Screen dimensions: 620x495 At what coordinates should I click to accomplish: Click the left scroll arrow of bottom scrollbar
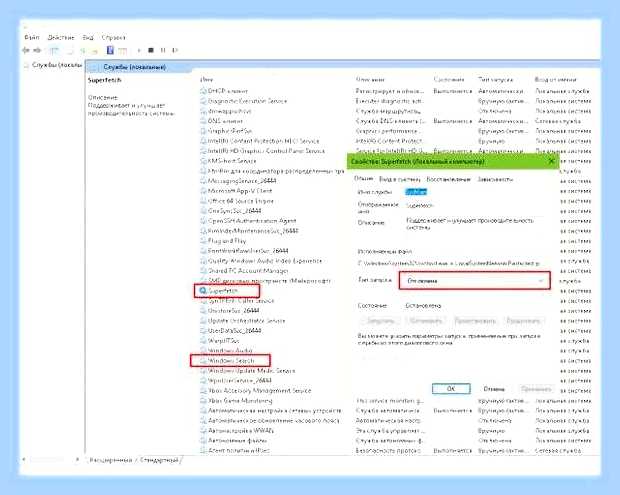24,459
